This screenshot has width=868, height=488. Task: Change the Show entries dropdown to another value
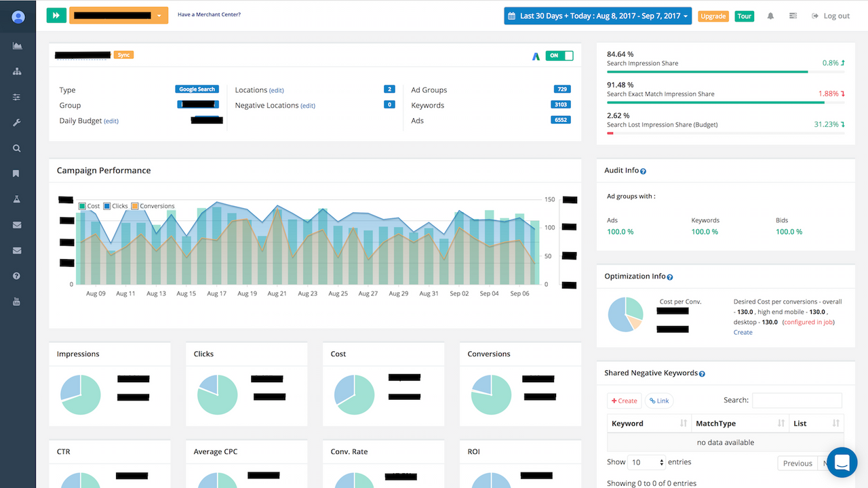pos(646,462)
